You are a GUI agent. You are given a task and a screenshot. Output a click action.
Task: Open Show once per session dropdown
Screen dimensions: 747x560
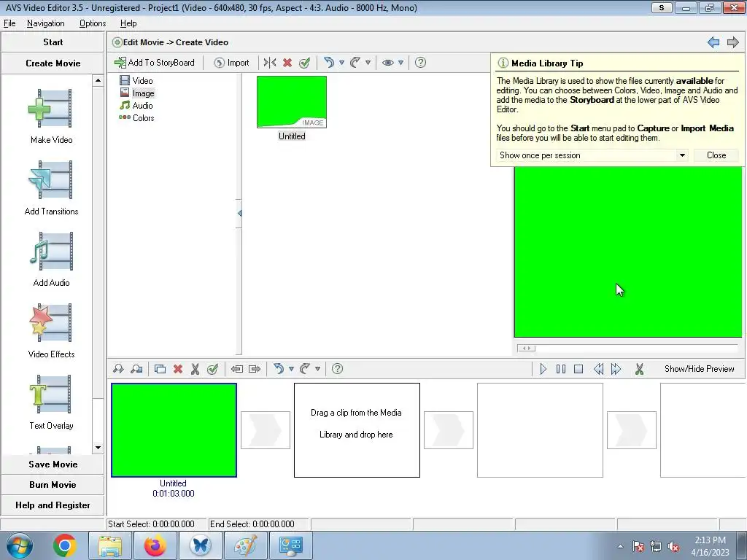tap(682, 155)
